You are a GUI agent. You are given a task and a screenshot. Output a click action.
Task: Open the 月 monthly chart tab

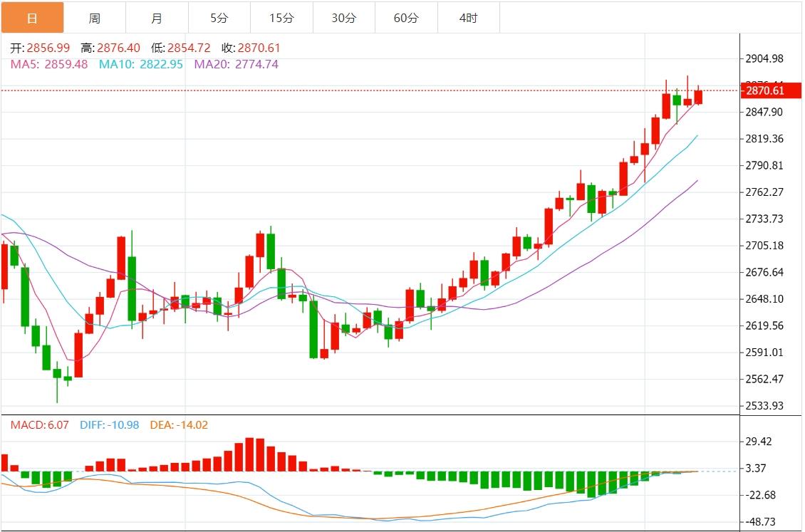[x=157, y=18]
